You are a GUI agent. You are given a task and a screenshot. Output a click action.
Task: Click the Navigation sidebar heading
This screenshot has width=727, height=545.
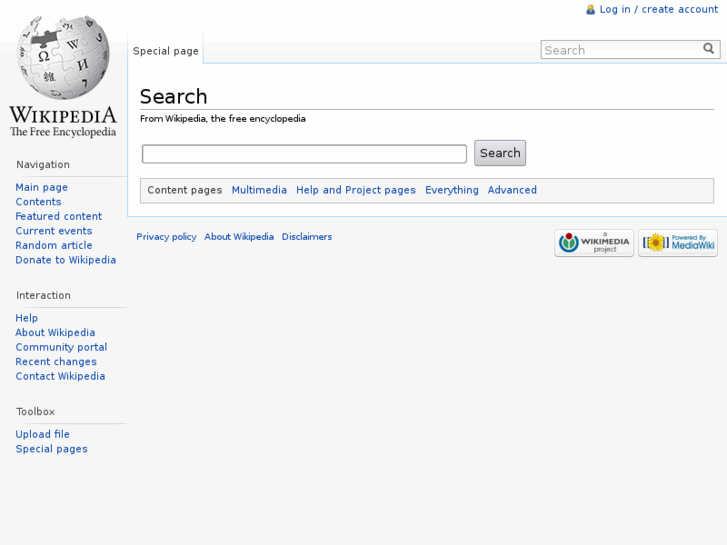tap(43, 165)
